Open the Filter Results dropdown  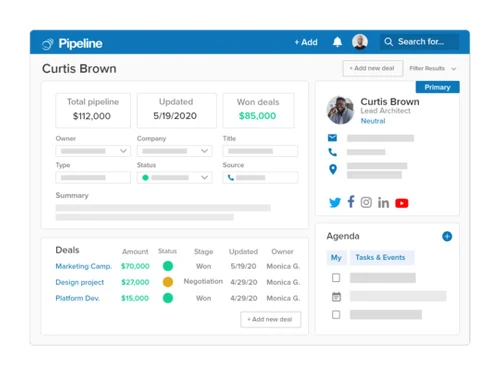(x=433, y=68)
